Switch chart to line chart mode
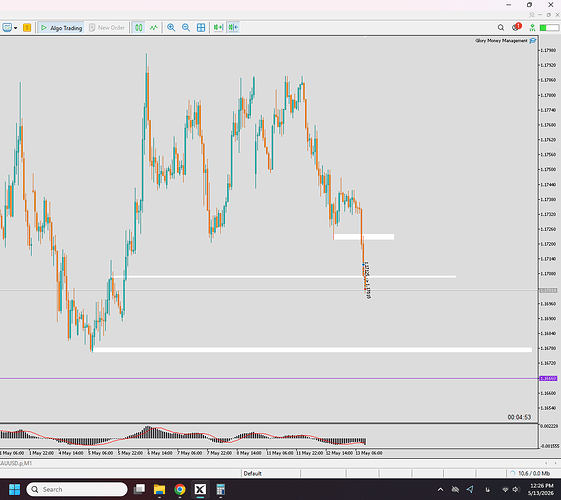This screenshot has height=500, width=561. [154, 28]
